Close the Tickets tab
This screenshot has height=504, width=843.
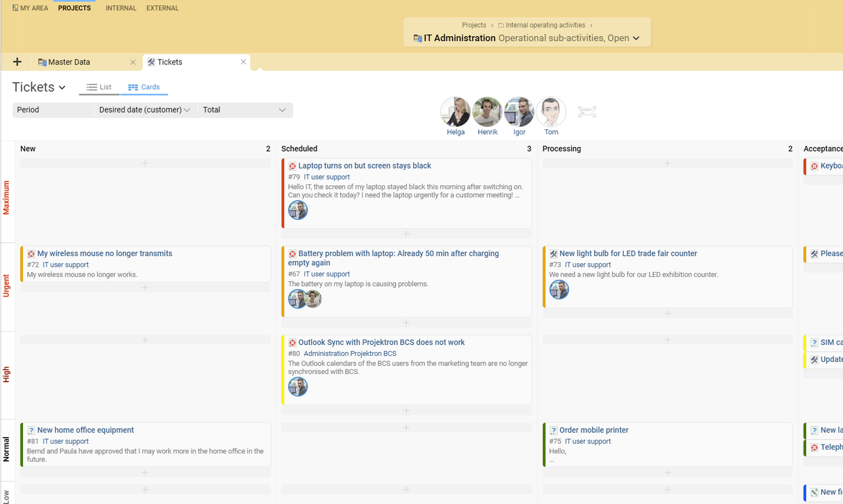tap(243, 62)
